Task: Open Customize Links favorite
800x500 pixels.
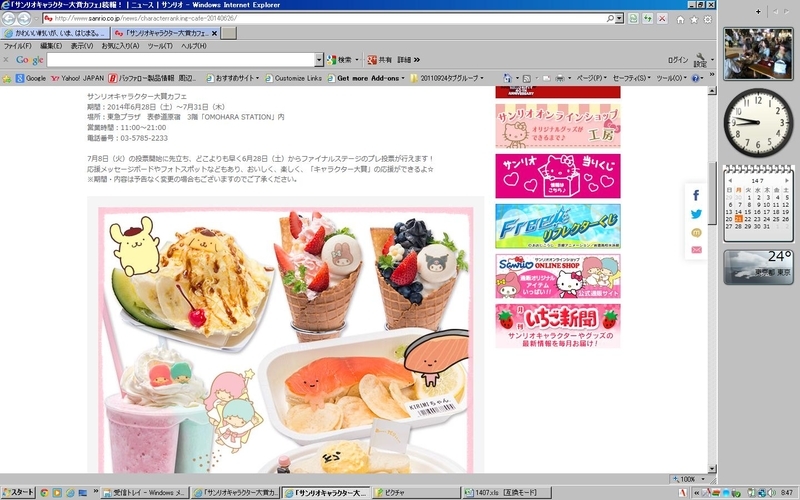Action: click(x=293, y=79)
